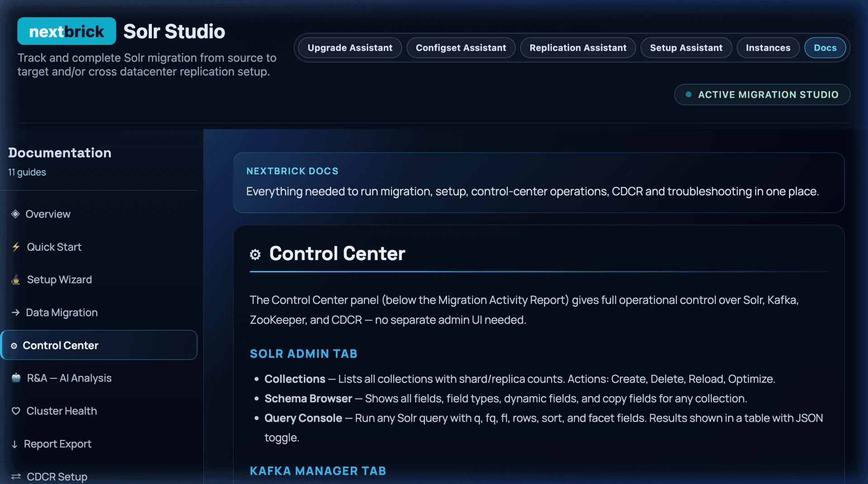Click the R&A robot icon
868x484 pixels.
[16, 378]
